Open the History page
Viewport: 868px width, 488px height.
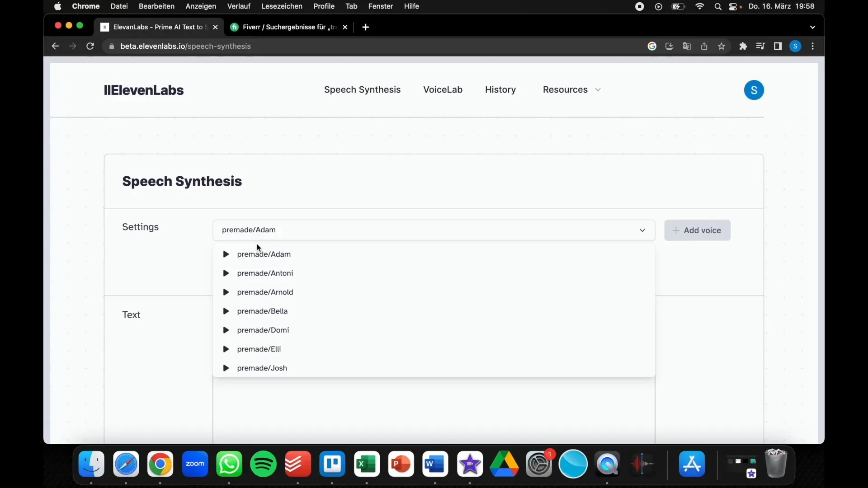[500, 89]
